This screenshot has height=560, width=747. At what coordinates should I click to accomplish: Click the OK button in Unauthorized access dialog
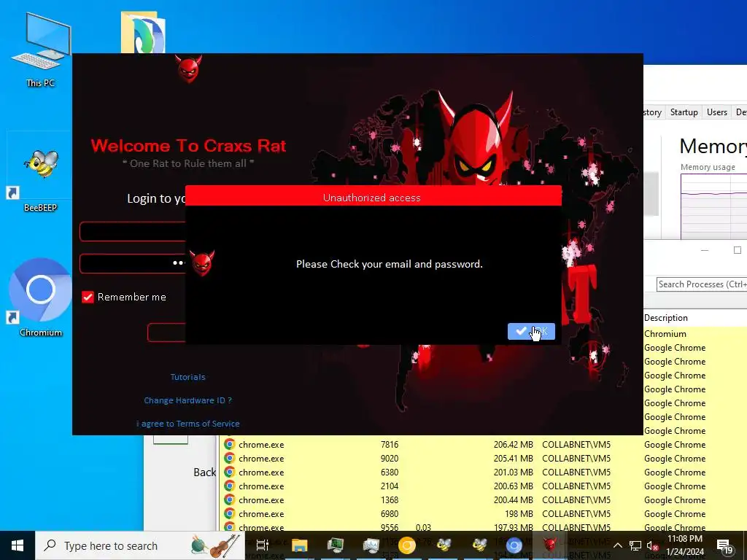[531, 331]
